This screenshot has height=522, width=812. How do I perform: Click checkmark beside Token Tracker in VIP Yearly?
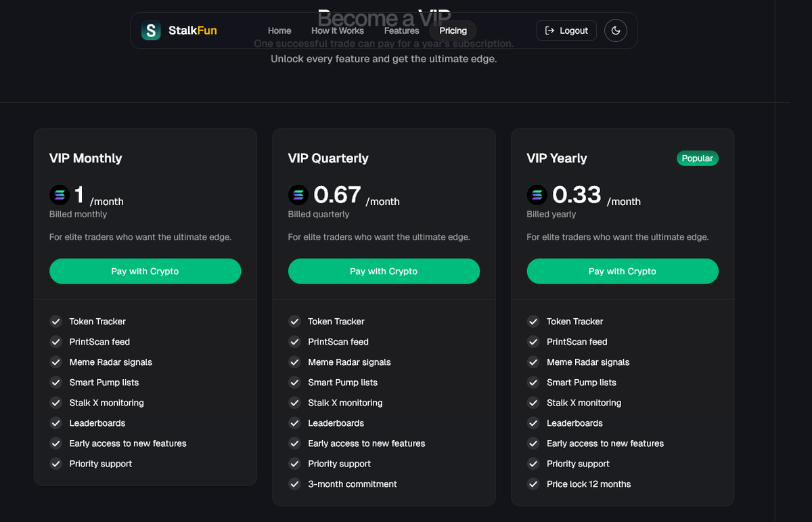533,322
